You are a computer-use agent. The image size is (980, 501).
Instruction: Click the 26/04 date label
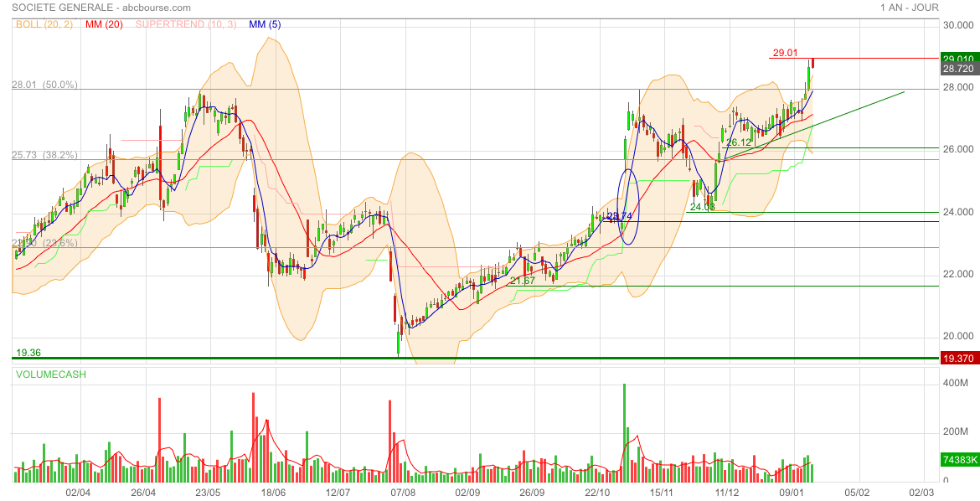click(143, 493)
